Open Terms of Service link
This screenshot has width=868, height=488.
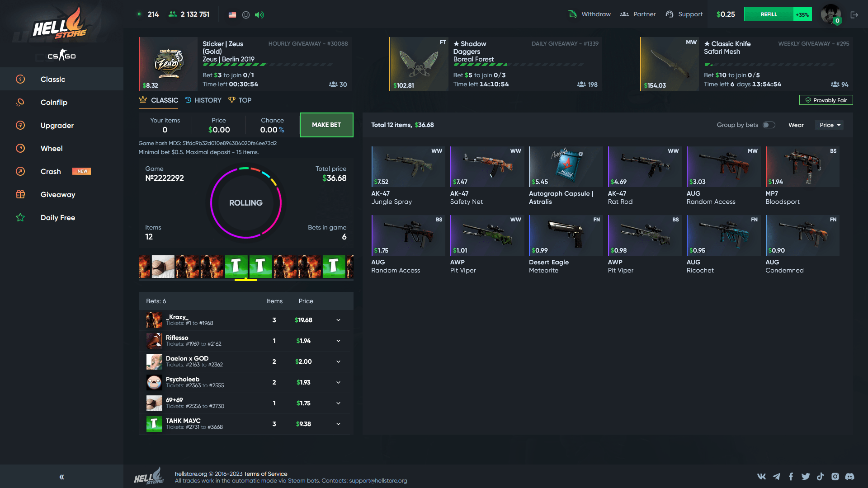click(x=265, y=474)
